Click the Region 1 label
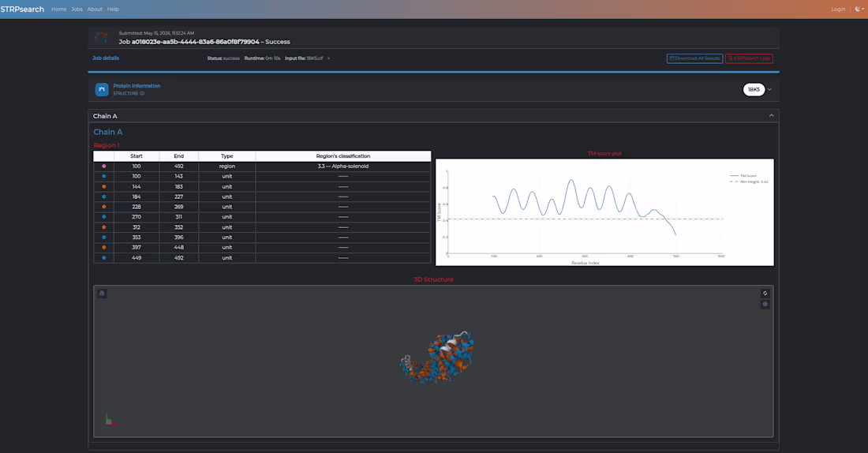The image size is (868, 453). pyautogui.click(x=107, y=145)
